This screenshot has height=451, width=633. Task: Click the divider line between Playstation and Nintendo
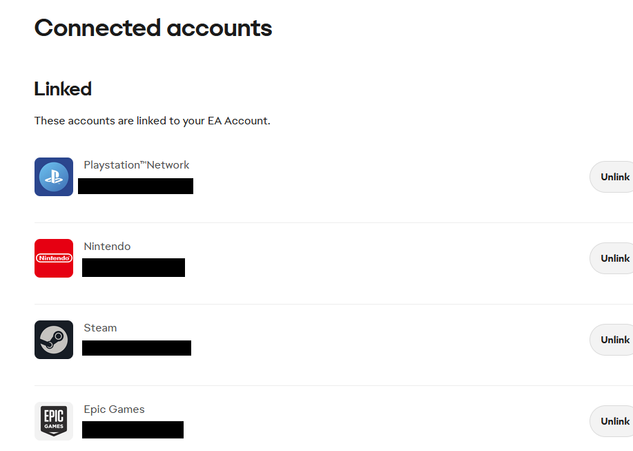coord(333,223)
